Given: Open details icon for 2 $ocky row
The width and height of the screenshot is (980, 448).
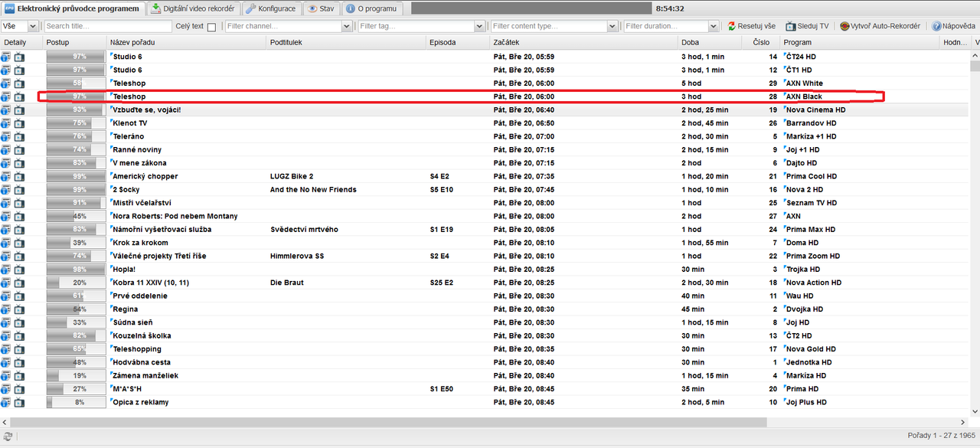Looking at the screenshot, I should 6,190.
